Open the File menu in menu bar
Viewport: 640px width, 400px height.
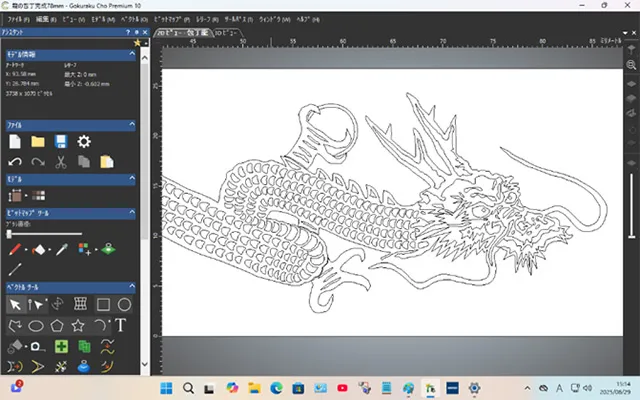pyautogui.click(x=20, y=19)
